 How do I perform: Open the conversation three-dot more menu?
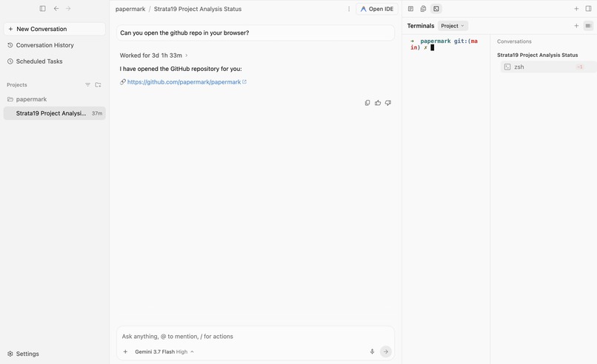coord(349,9)
